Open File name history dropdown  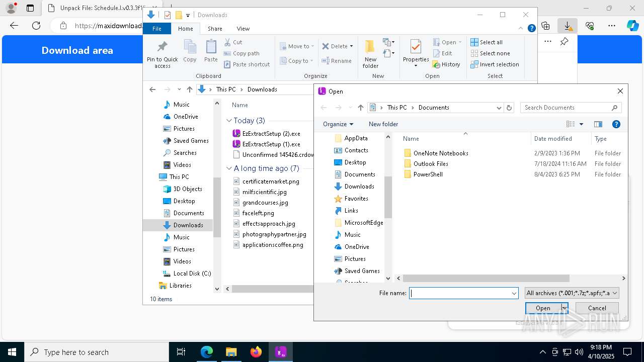[x=514, y=293]
